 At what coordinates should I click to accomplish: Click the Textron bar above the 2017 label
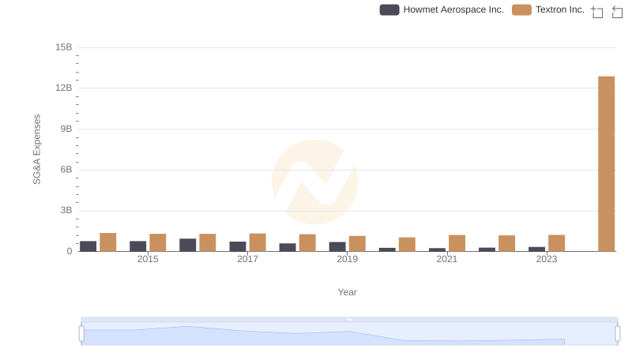pyautogui.click(x=258, y=242)
